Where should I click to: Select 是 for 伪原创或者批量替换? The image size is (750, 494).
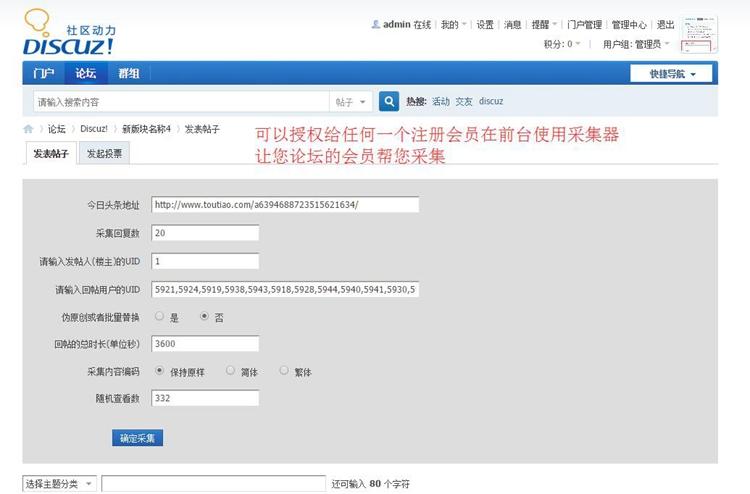(x=159, y=316)
